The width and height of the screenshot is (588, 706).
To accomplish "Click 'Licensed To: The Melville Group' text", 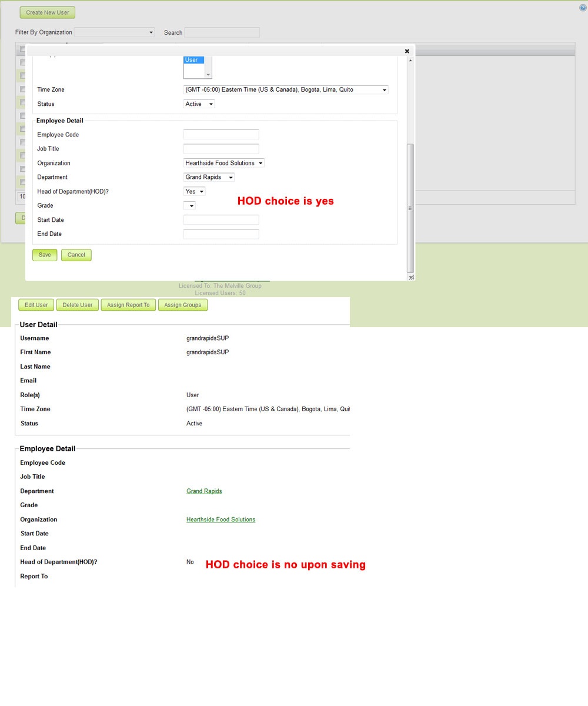I will click(220, 286).
